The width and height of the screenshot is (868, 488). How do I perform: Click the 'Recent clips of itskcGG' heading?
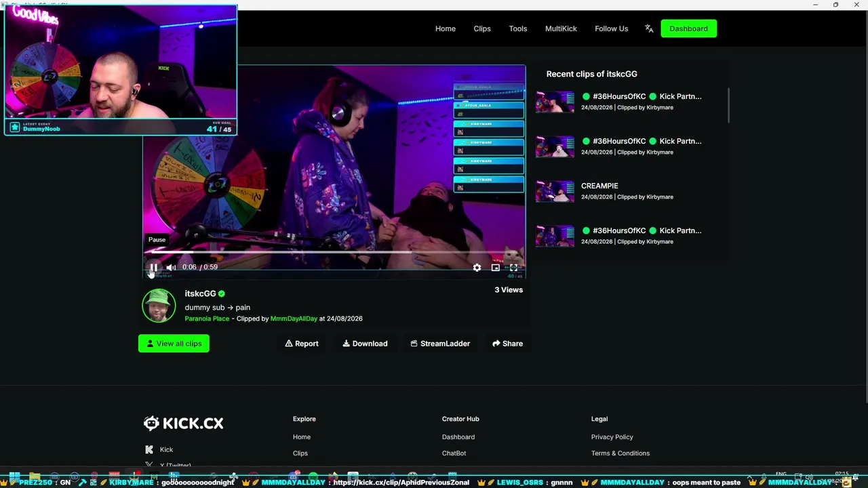tap(592, 74)
